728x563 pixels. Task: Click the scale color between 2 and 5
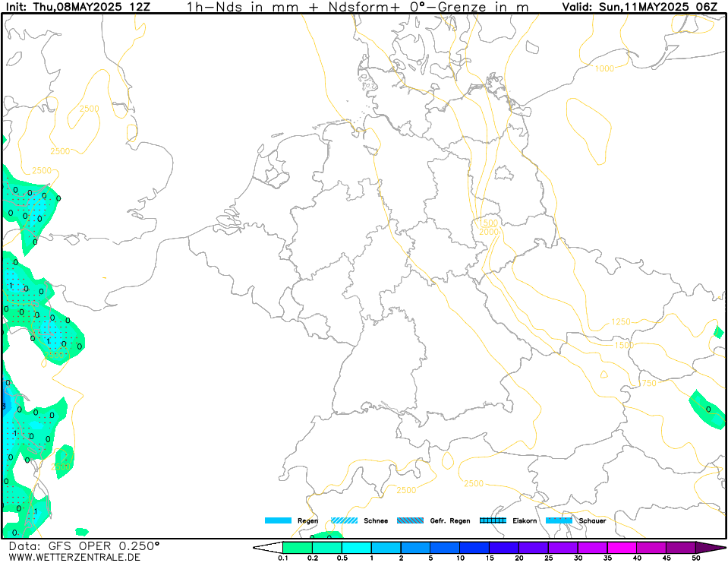[x=415, y=547]
